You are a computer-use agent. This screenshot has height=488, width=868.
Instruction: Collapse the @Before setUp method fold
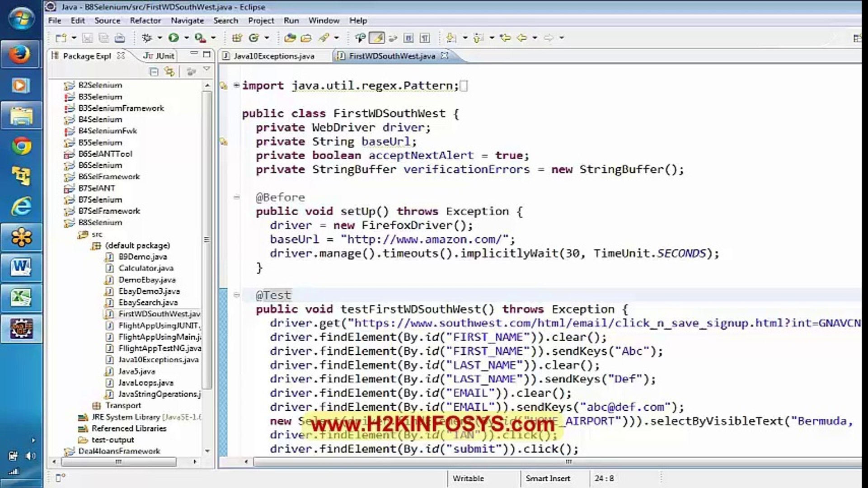coord(236,197)
